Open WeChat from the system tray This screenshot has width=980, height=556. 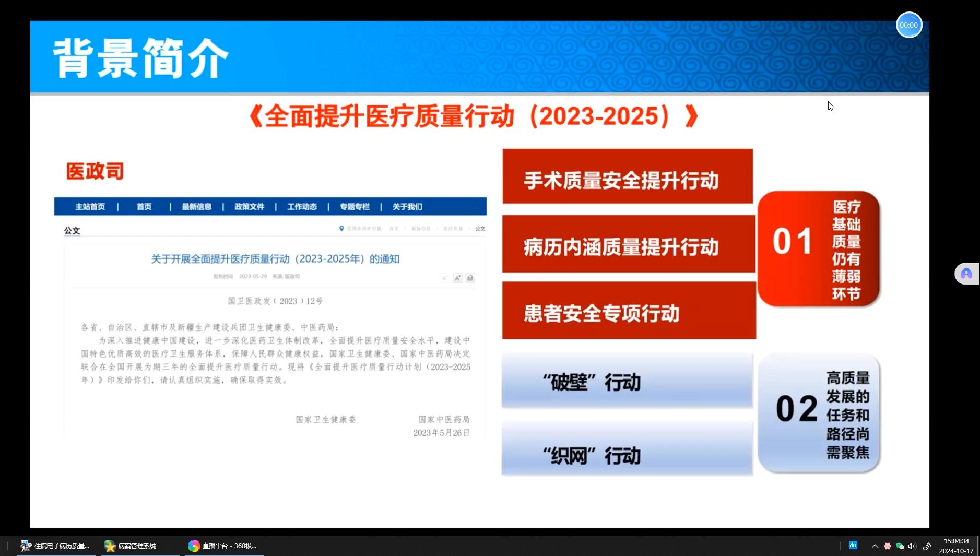[899, 546]
